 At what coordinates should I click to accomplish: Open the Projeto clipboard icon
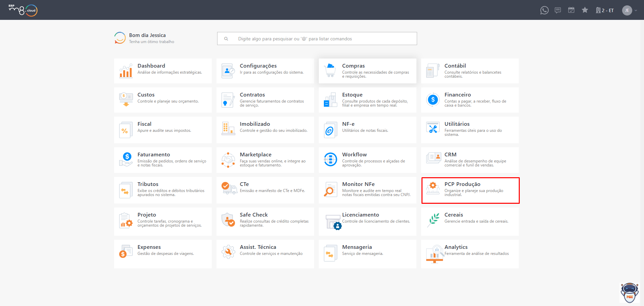coord(126,221)
